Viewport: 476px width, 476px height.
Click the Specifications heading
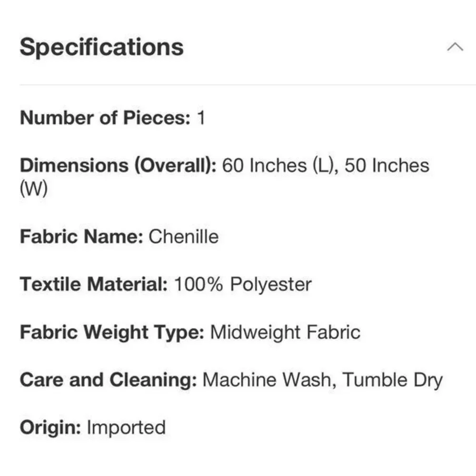tap(102, 47)
